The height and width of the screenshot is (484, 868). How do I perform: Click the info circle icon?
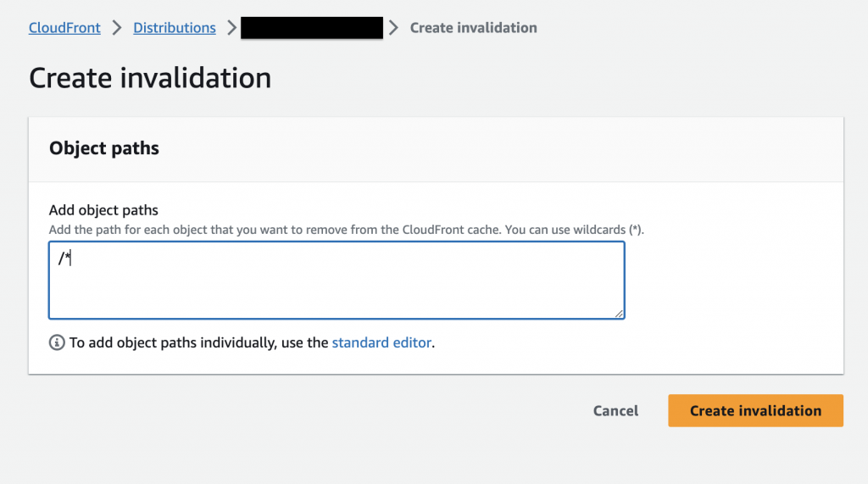(x=57, y=343)
